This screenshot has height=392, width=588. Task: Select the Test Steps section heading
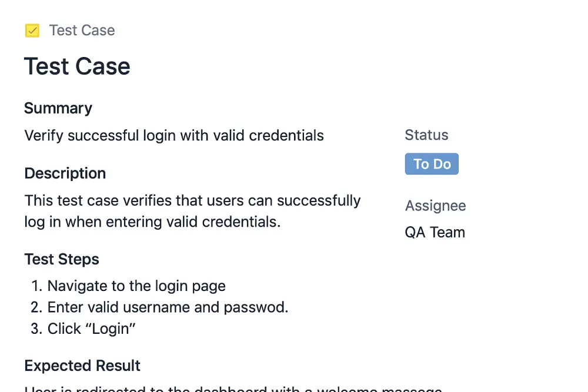pos(62,259)
